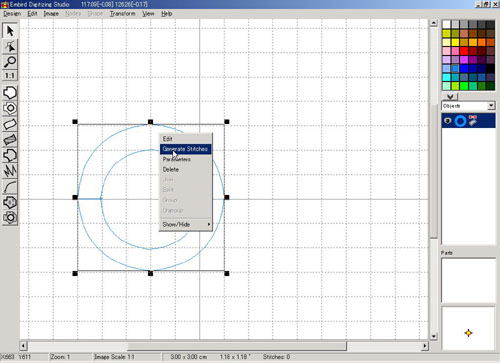The width and height of the screenshot is (500, 363).
Task: Pick the white color swatch
Action: 446,24
